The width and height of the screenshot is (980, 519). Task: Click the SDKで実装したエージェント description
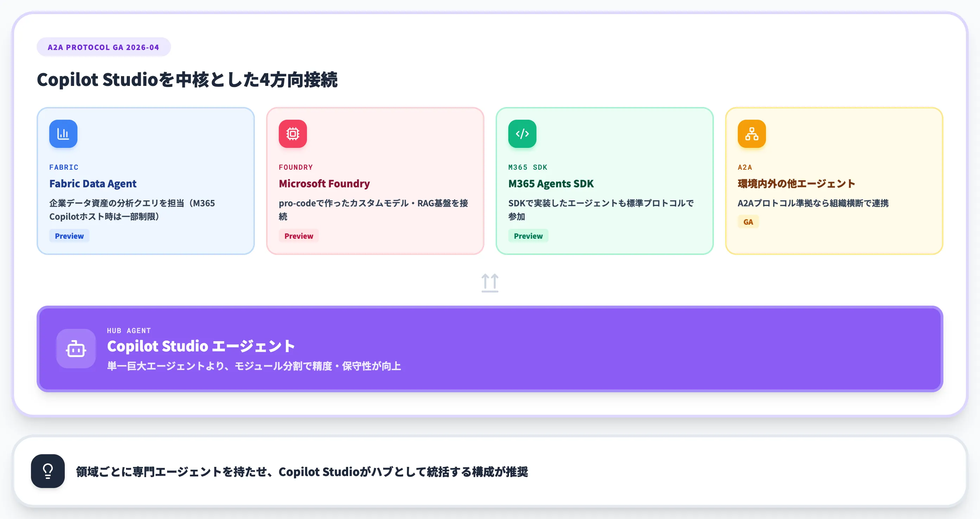coord(601,210)
